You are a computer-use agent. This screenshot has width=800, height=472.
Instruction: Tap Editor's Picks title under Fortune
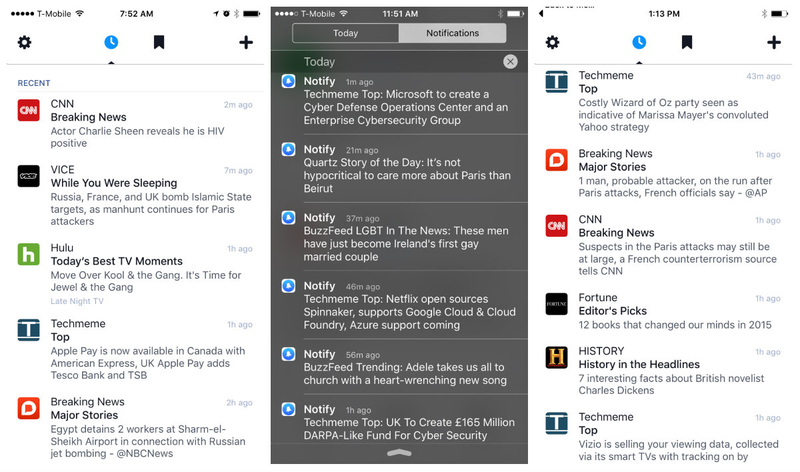pyautogui.click(x=612, y=311)
